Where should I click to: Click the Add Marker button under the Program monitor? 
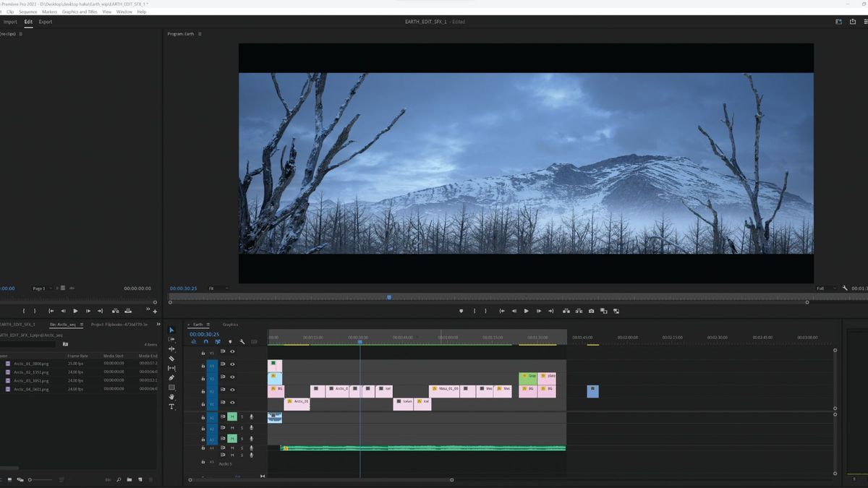pyautogui.click(x=461, y=310)
